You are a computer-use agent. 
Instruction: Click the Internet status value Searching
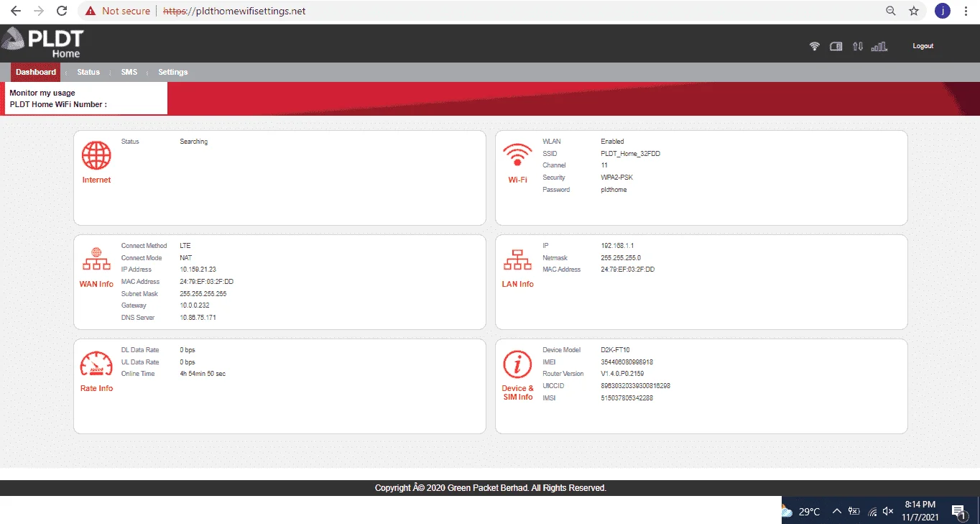[194, 142]
